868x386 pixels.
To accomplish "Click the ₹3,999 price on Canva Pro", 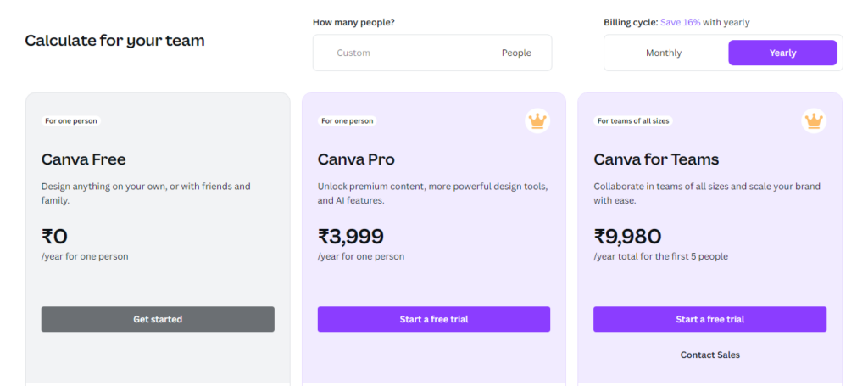I will click(351, 236).
